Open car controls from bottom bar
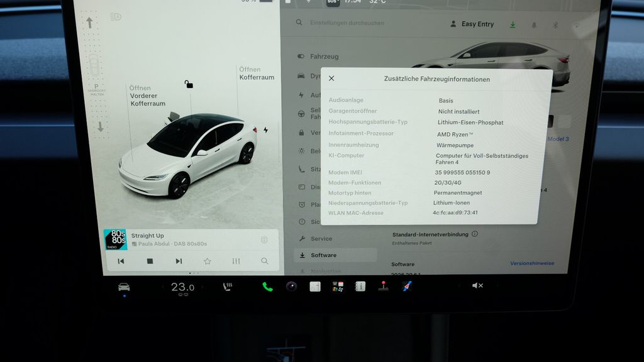This screenshot has width=644, height=362. coord(124,287)
